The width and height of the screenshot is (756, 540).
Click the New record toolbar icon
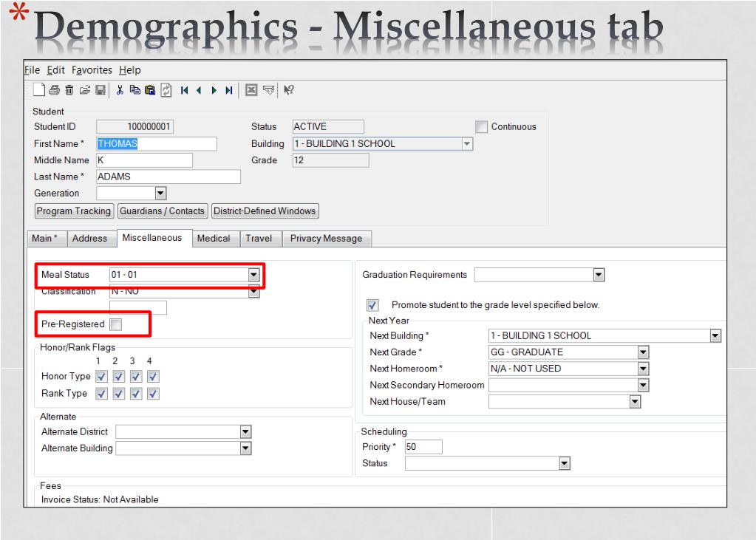[x=39, y=89]
